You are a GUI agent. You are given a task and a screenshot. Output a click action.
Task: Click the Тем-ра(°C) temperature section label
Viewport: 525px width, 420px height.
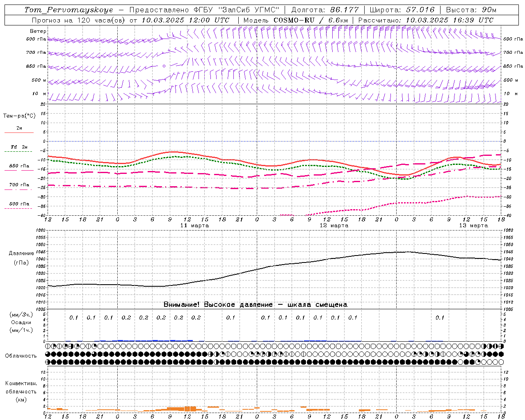19,116
